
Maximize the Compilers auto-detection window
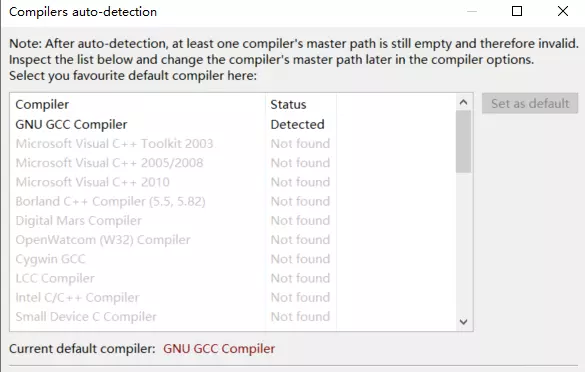pyautogui.click(x=517, y=11)
